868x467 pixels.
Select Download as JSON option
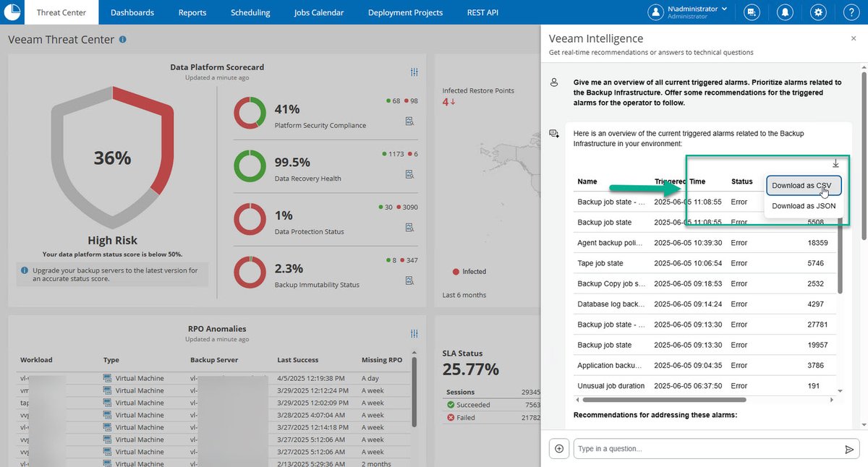804,206
